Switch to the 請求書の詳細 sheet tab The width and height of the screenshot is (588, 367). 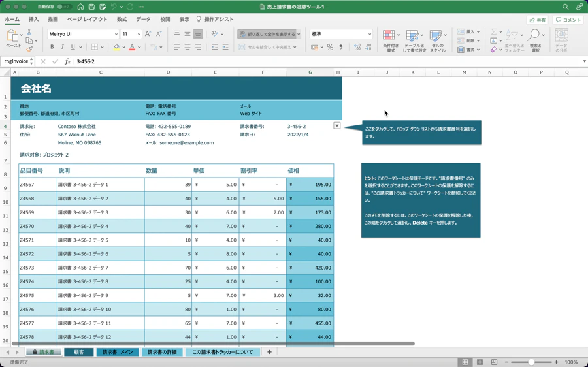click(x=162, y=352)
